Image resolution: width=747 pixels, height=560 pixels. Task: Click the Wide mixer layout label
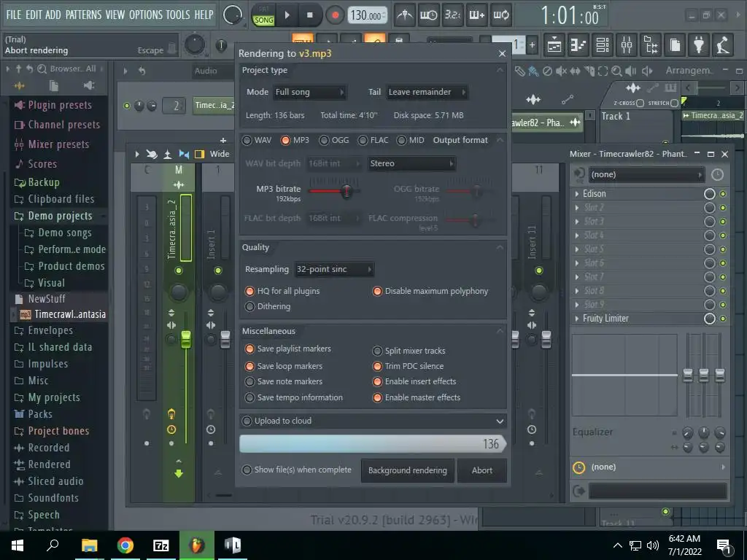point(220,154)
